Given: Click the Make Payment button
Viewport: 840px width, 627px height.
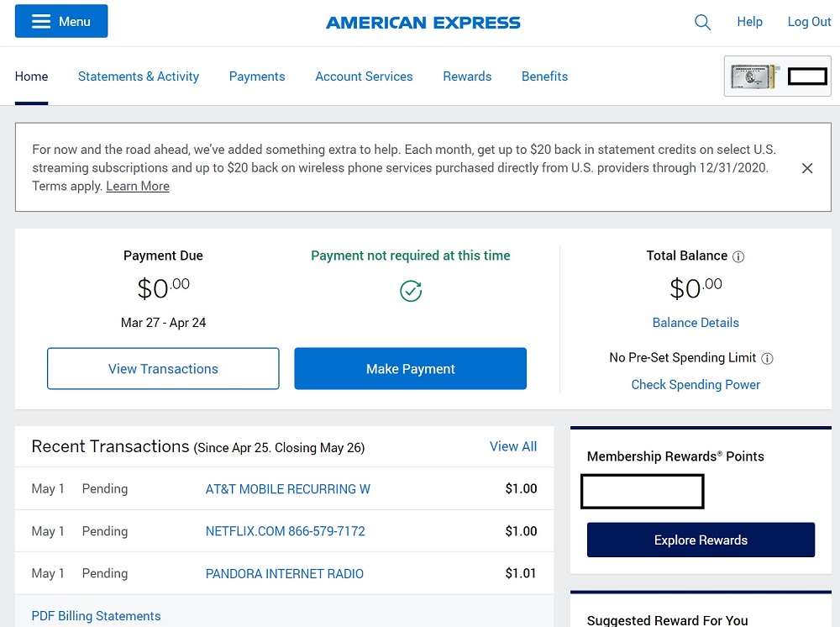Looking at the screenshot, I should click(410, 368).
